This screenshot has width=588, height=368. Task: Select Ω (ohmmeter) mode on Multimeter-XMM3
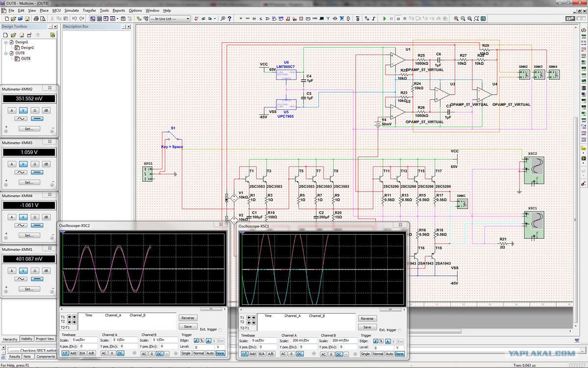point(35,164)
